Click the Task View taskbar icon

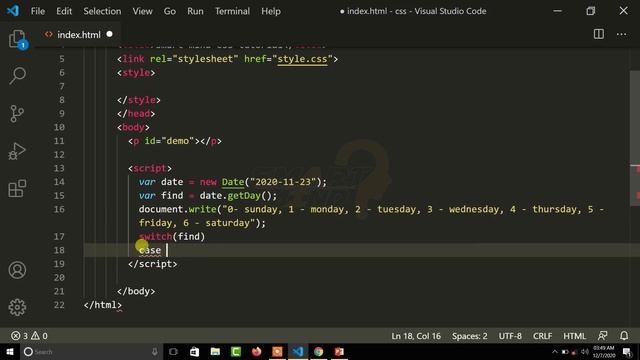(x=173, y=351)
